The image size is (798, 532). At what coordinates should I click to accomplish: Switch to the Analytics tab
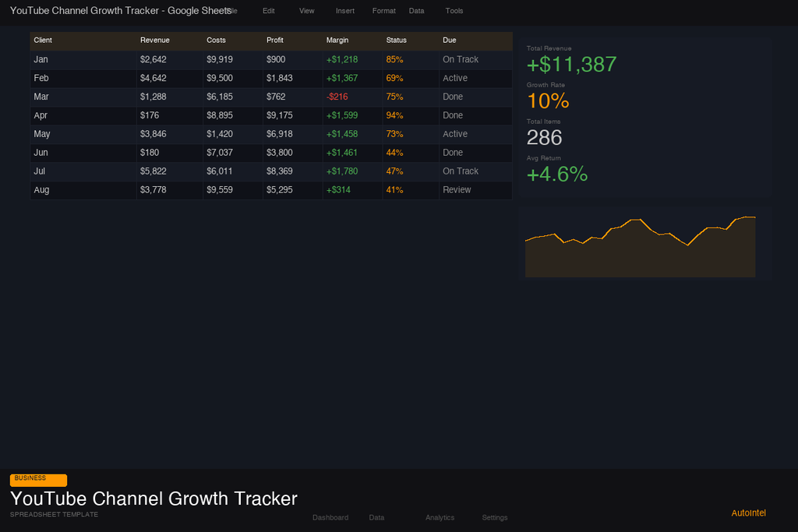[x=440, y=517]
